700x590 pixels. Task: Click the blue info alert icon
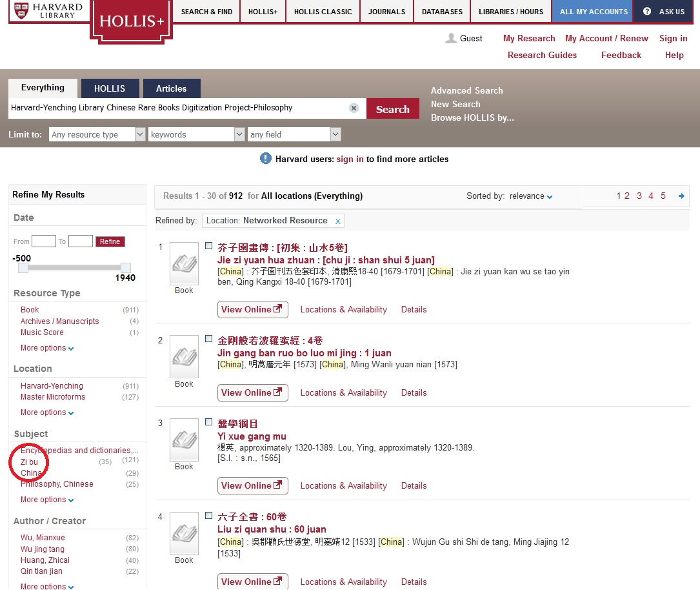pyautogui.click(x=266, y=159)
